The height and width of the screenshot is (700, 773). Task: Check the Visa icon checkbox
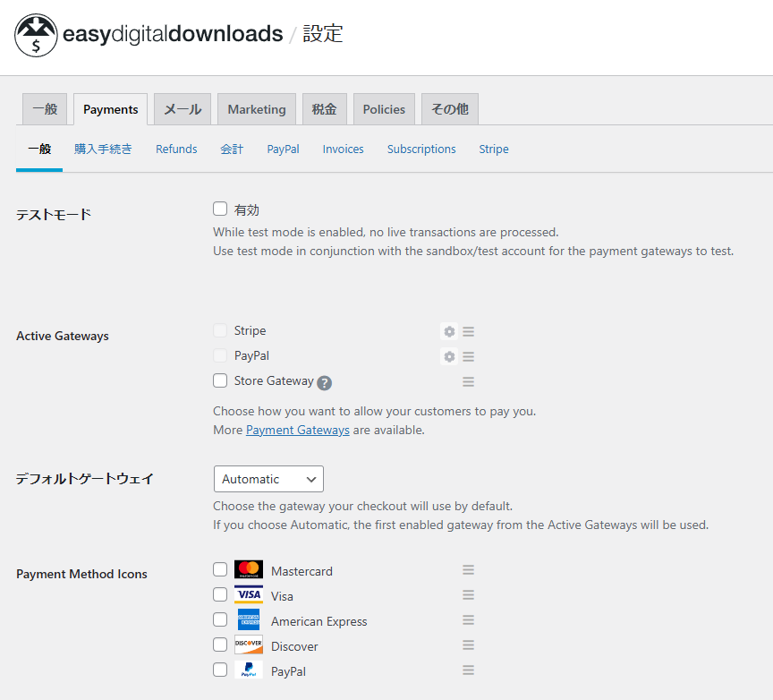[x=219, y=593]
